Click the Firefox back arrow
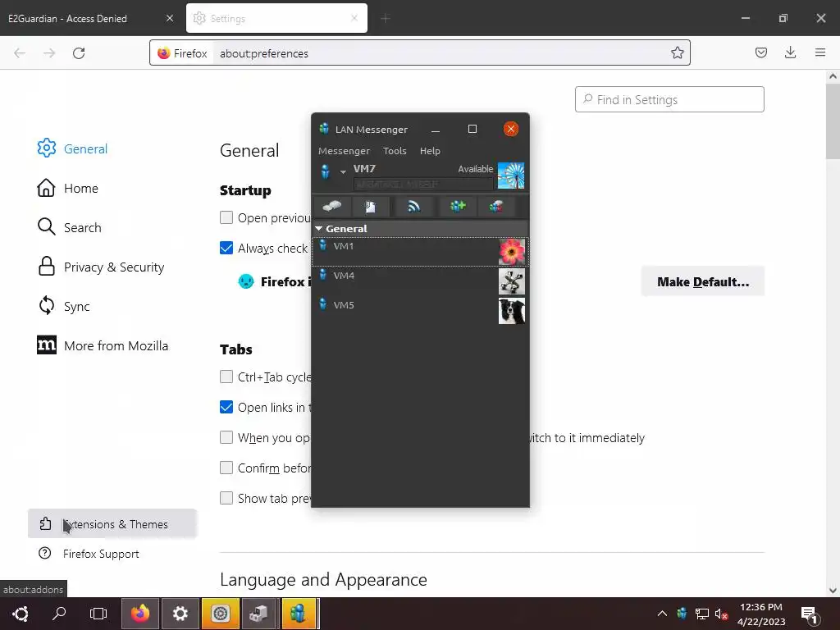This screenshot has height=630, width=840. pyautogui.click(x=20, y=53)
